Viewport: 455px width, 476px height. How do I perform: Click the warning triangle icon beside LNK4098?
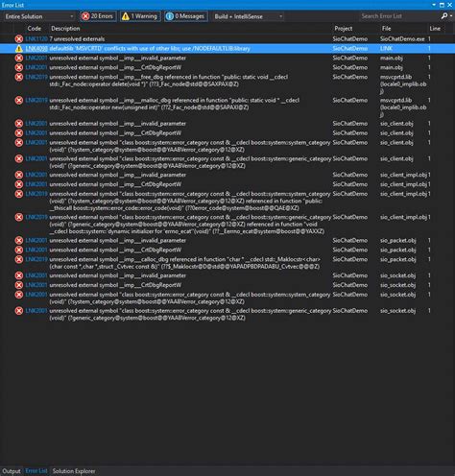[19, 49]
